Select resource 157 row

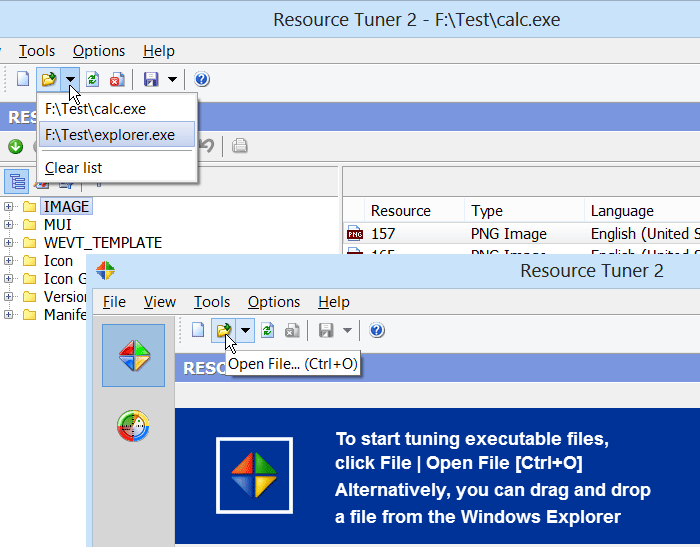coord(522,234)
